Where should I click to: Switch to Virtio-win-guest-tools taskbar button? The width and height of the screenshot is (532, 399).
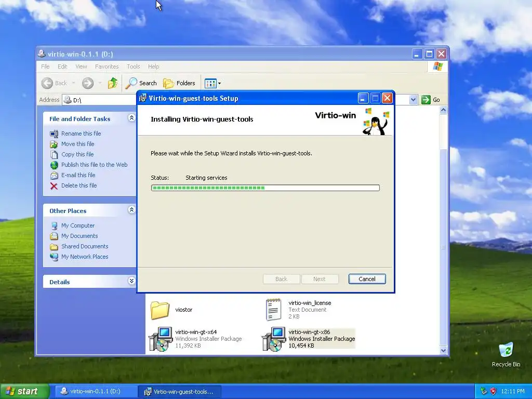click(180, 391)
